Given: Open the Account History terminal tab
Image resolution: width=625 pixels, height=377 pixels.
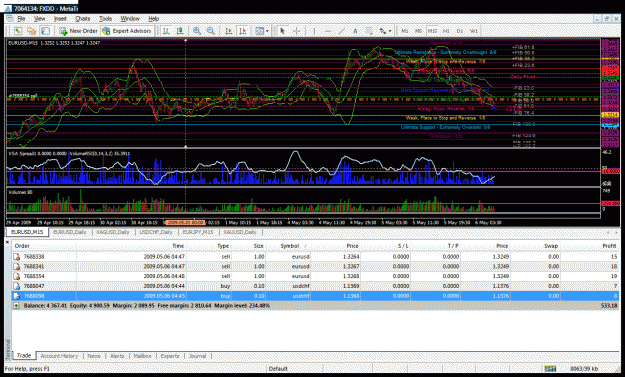Looking at the screenshot, I should pyautogui.click(x=59, y=356).
